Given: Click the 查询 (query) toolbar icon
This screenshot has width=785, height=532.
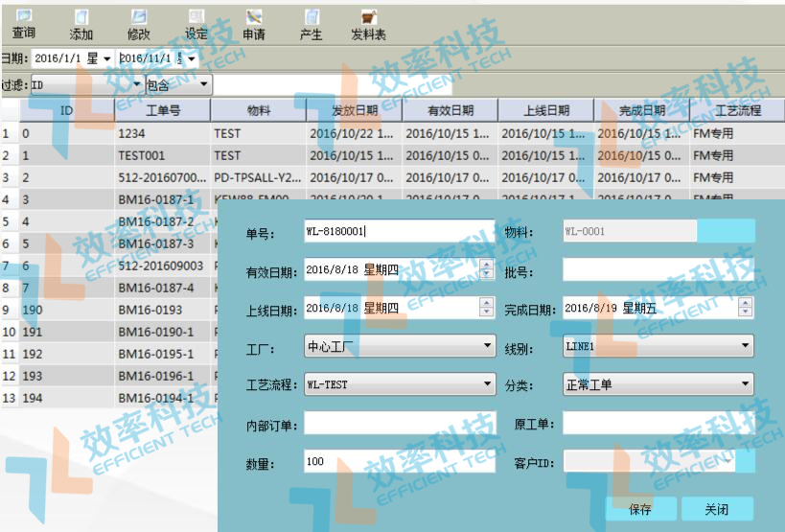Looking at the screenshot, I should coord(24,17).
